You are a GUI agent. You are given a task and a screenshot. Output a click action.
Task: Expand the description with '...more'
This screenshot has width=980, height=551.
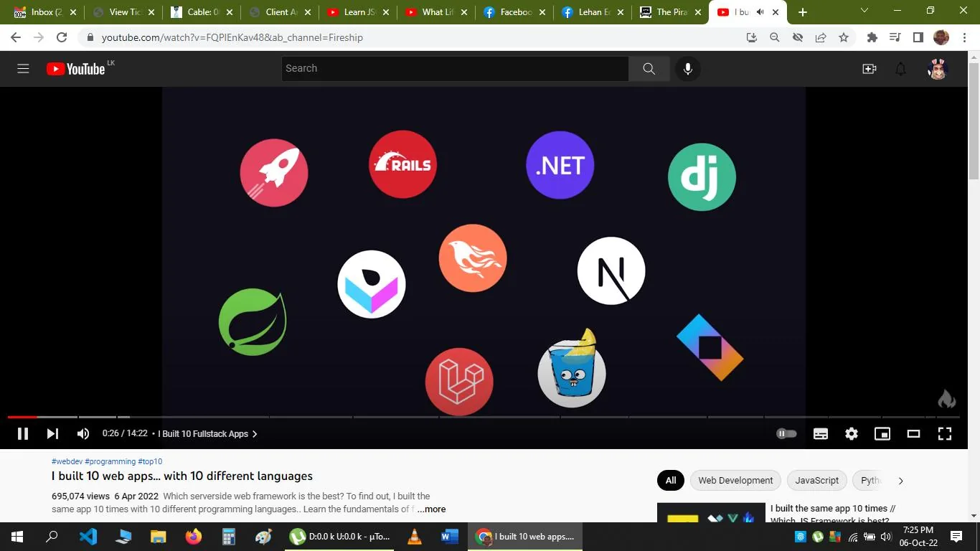tap(430, 509)
